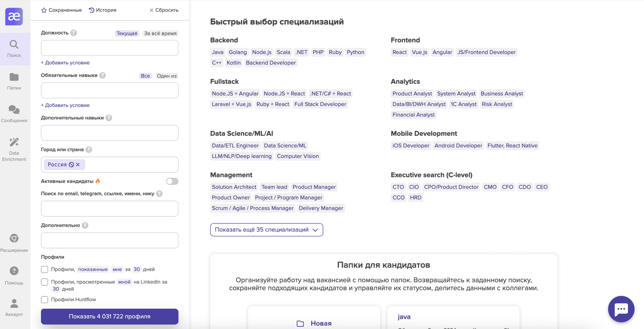
Task: Click into the Должность input field
Action: click(110, 48)
